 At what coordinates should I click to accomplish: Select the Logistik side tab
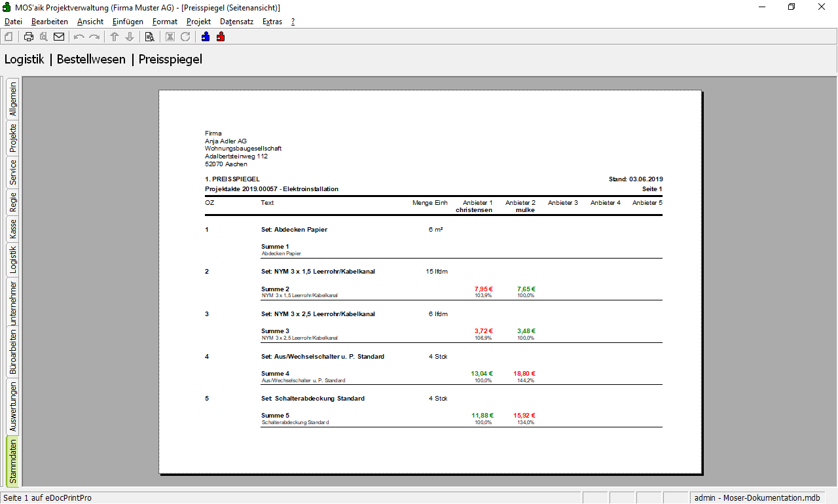tap(13, 259)
